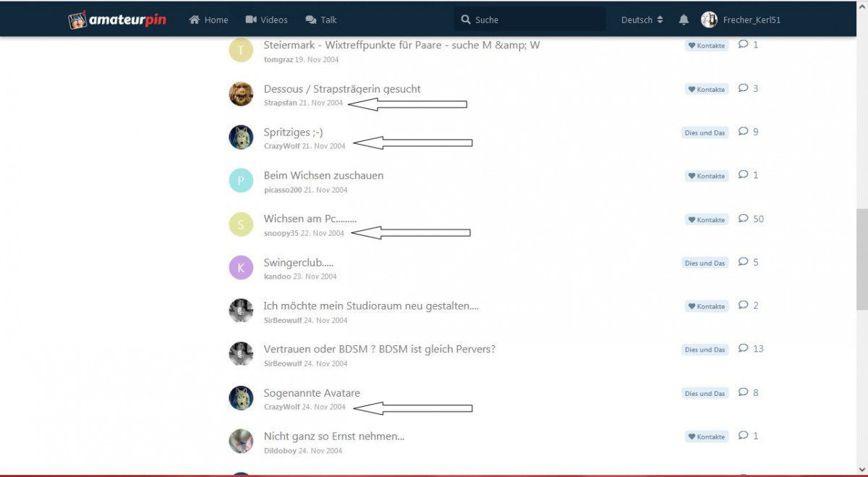This screenshot has width=868, height=477.
Task: Click the avatar beside Beim Wichsen zuschauen
Action: pyautogui.click(x=241, y=181)
